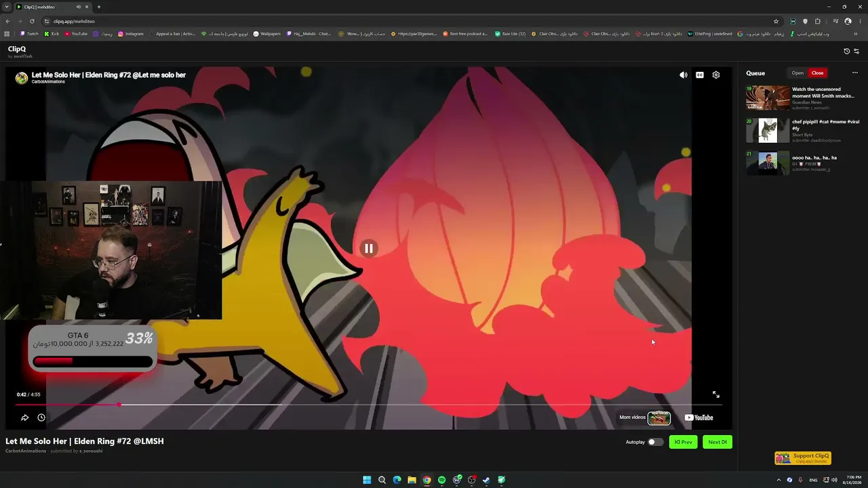Image resolution: width=868 pixels, height=488 pixels.
Task: Open the YouTube bookmark
Action: click(76, 34)
